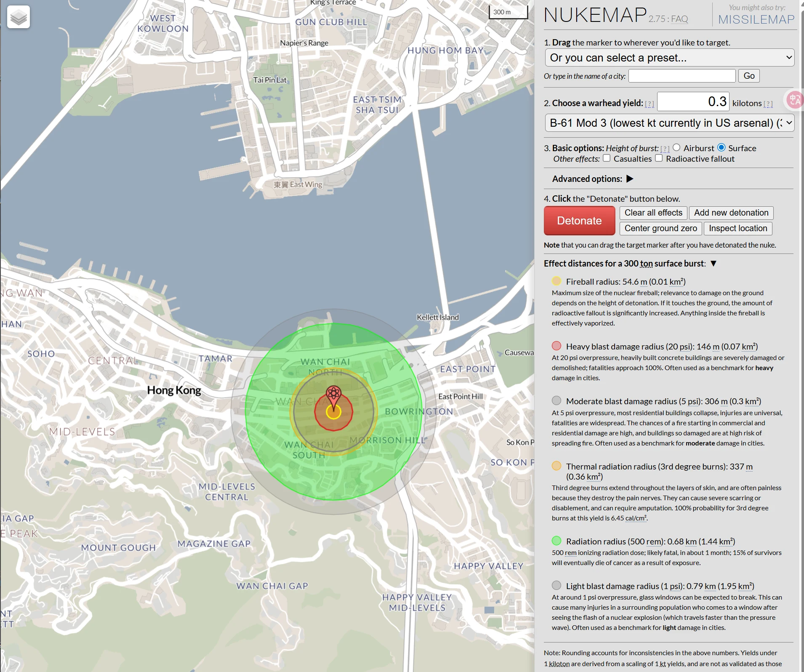Click the 'WEST KOWLOON' map label

tap(163, 24)
